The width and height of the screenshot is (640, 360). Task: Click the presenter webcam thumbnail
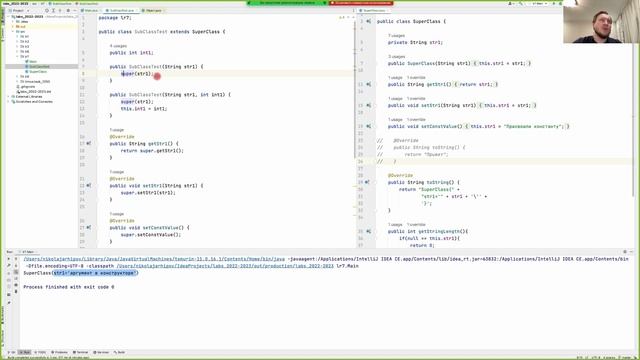[x=601, y=22]
